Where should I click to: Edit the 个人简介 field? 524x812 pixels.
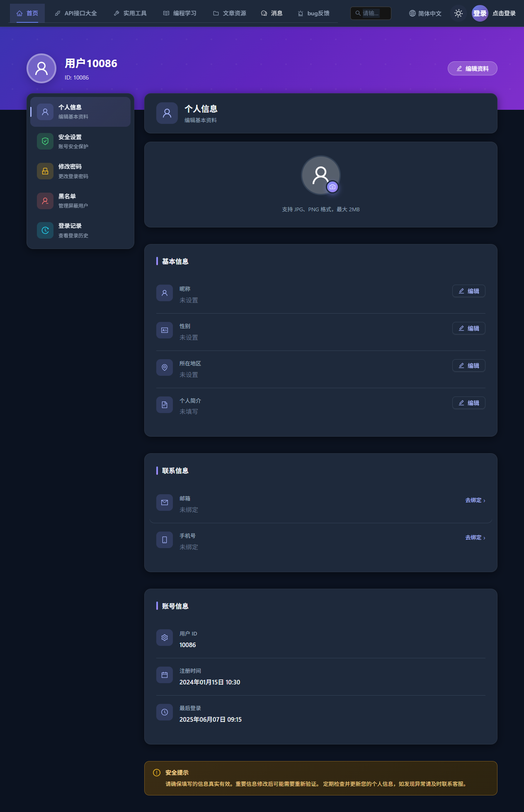pos(468,403)
